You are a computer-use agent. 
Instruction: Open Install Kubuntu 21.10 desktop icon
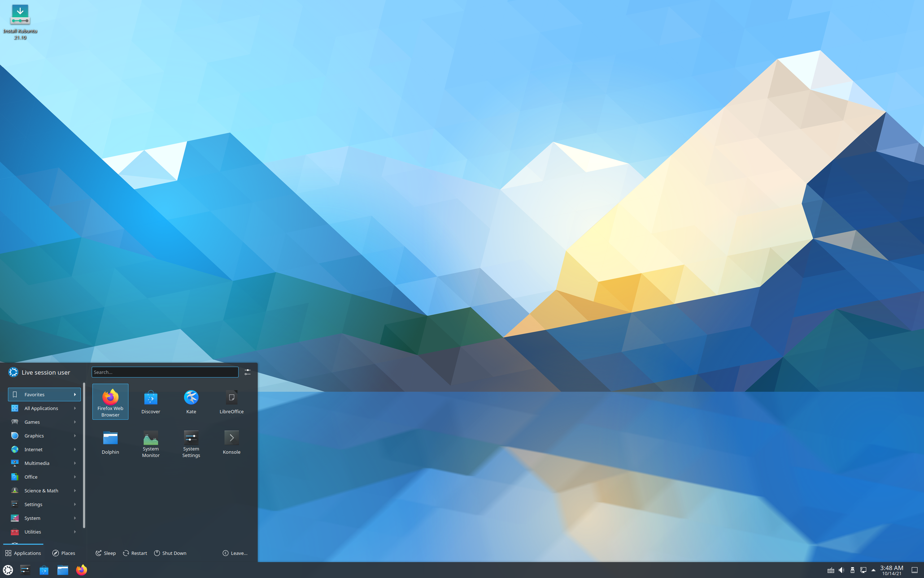(20, 22)
